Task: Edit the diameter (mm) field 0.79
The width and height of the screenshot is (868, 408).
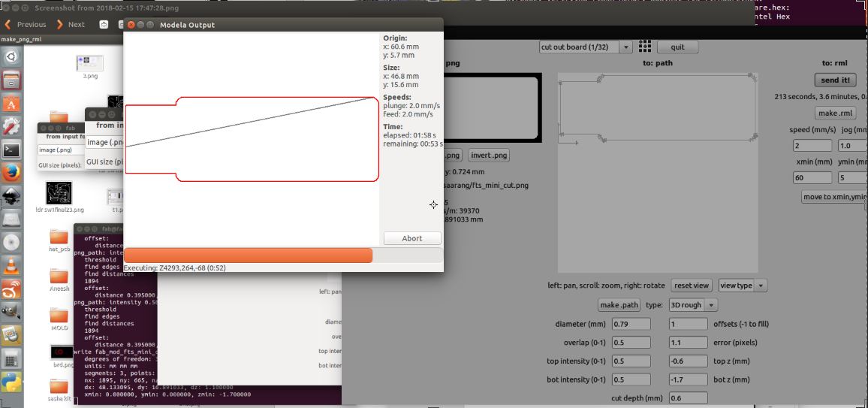Action: tap(631, 324)
